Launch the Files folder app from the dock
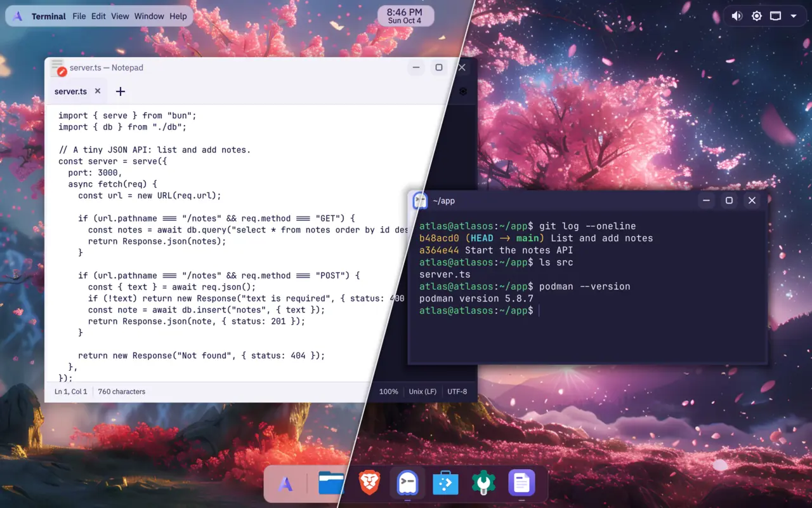 331,484
